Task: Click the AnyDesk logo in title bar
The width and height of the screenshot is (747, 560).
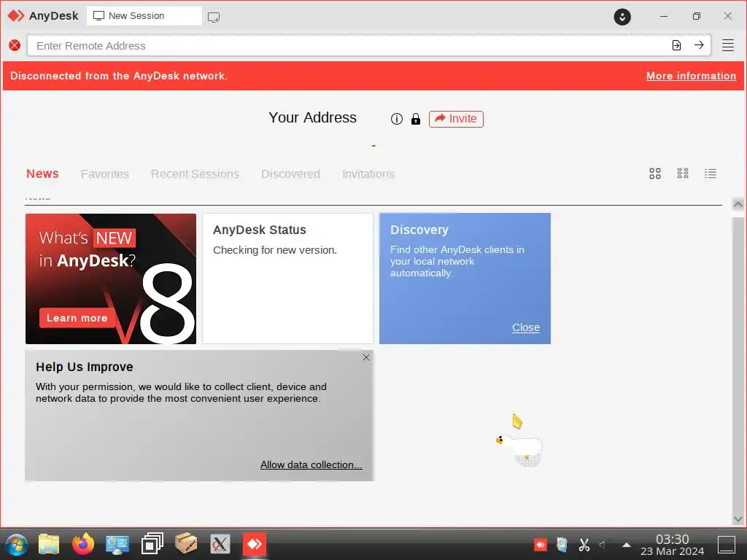Action: pyautogui.click(x=16, y=16)
